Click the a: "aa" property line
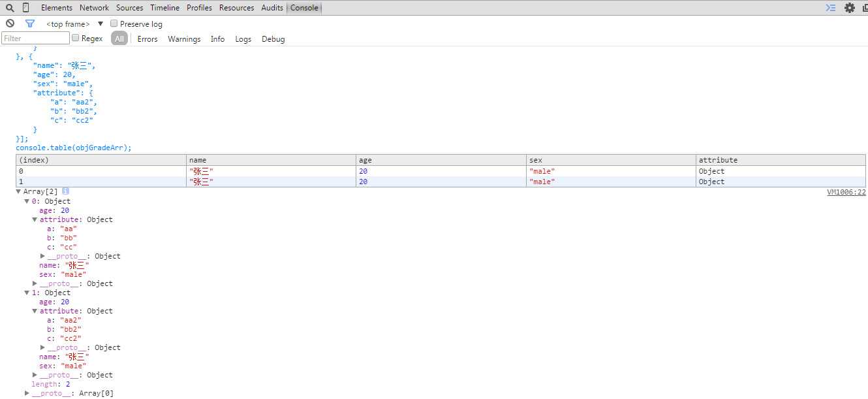Screen dimensions: 868x399 [x=62, y=229]
